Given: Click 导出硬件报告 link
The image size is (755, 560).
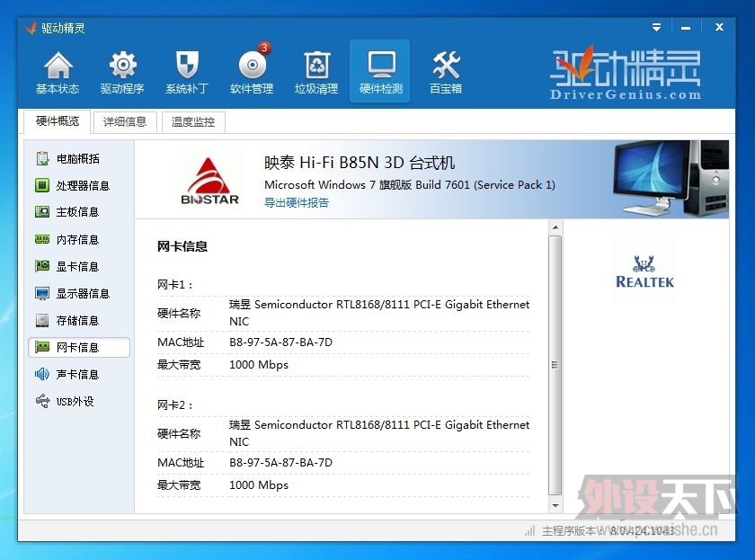Looking at the screenshot, I should (x=296, y=202).
